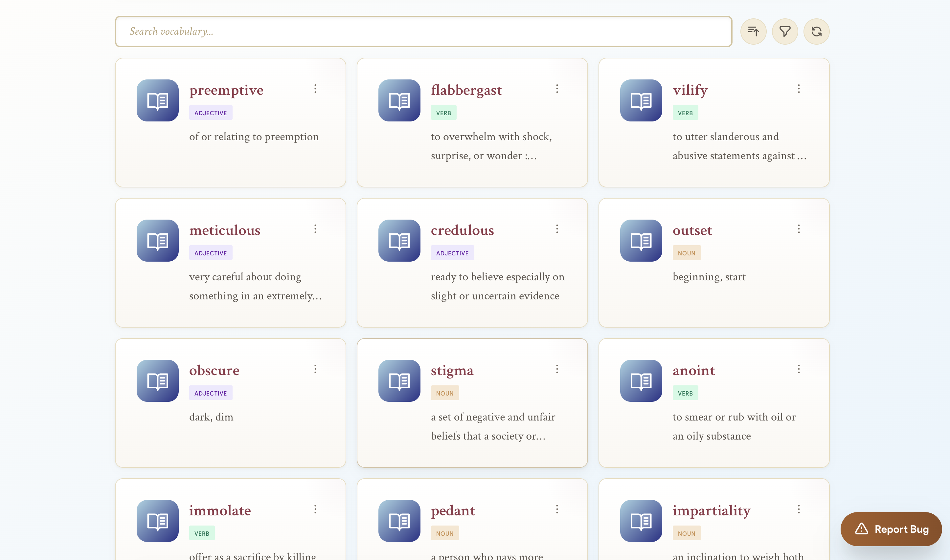This screenshot has width=950, height=560.
Task: Open the options menu on the pedant card
Action: click(x=557, y=509)
